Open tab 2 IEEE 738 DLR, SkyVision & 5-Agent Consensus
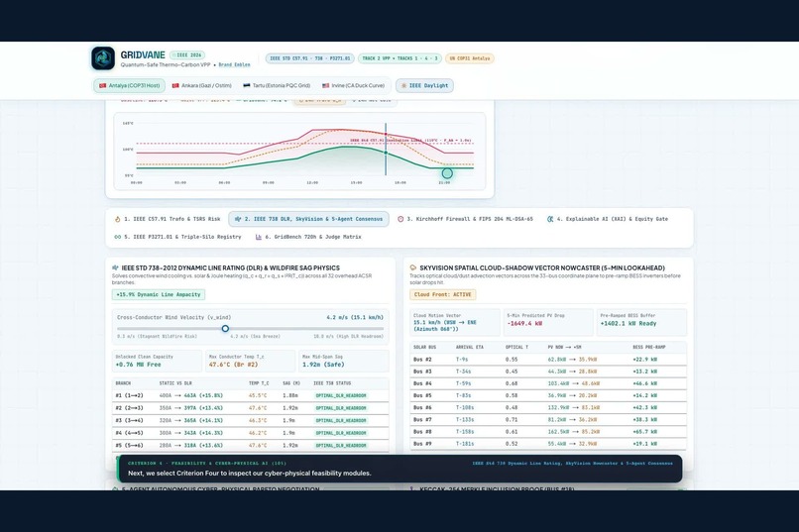 pyautogui.click(x=309, y=219)
